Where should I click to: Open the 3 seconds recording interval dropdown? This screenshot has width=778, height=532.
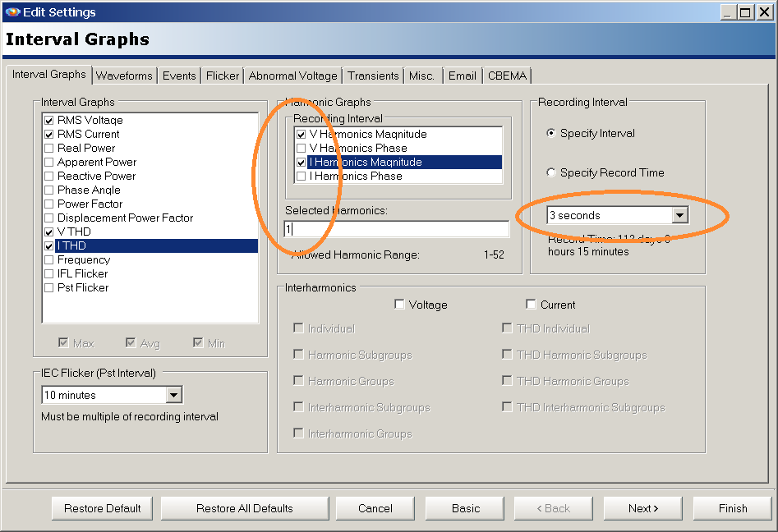680,213
